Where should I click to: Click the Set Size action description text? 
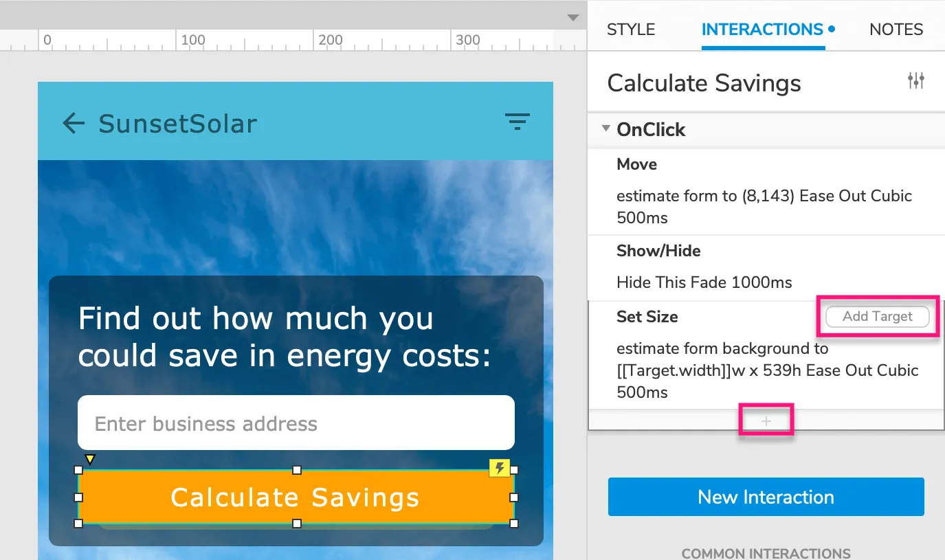pos(767,370)
